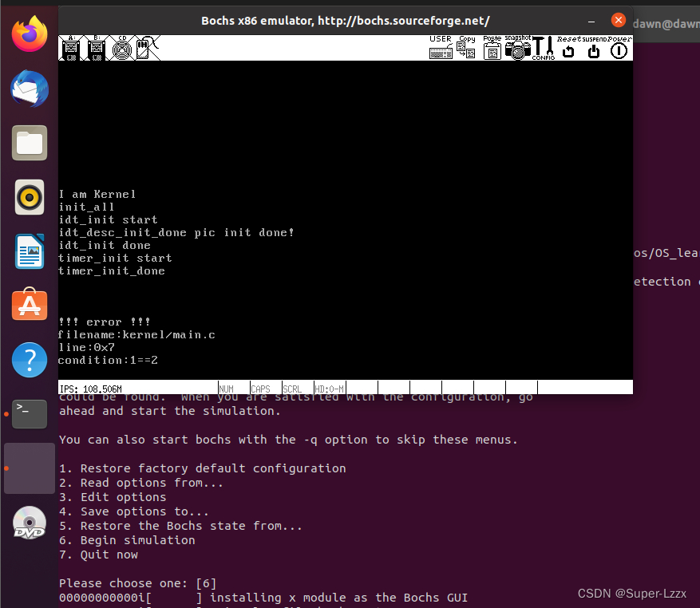Viewport: 700px width, 608px height.
Task: Click 'line:0x7' text in emulator
Action: click(87, 347)
